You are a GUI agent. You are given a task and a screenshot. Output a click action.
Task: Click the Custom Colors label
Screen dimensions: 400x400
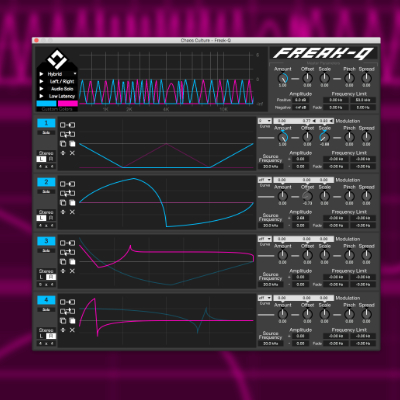coord(57,109)
